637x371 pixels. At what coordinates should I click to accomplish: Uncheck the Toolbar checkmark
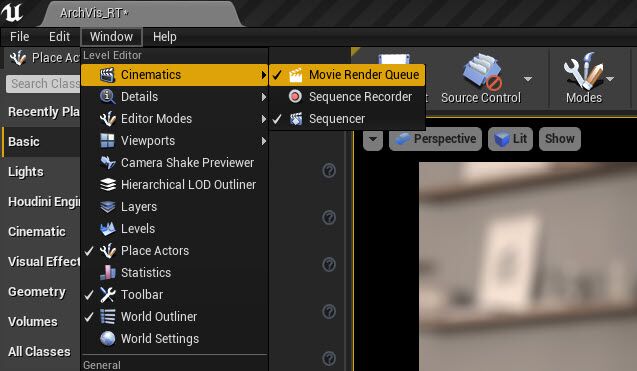coord(89,295)
